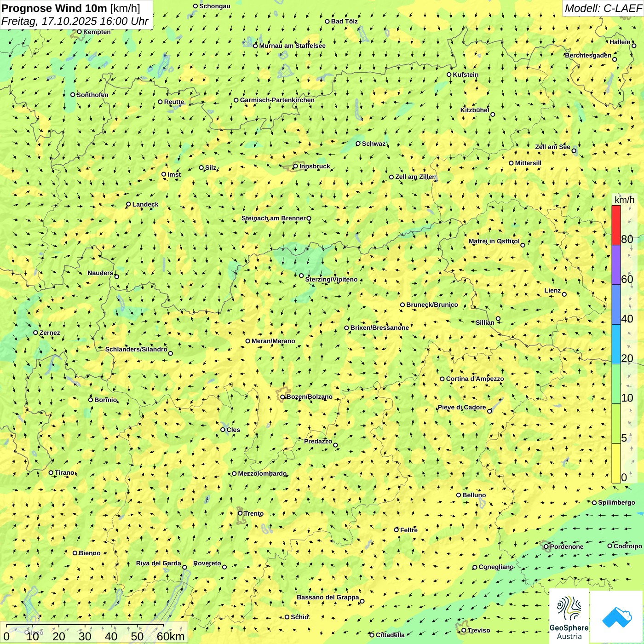Select the Zell am Ziller label
This screenshot has height=644, width=644.
[x=414, y=177]
